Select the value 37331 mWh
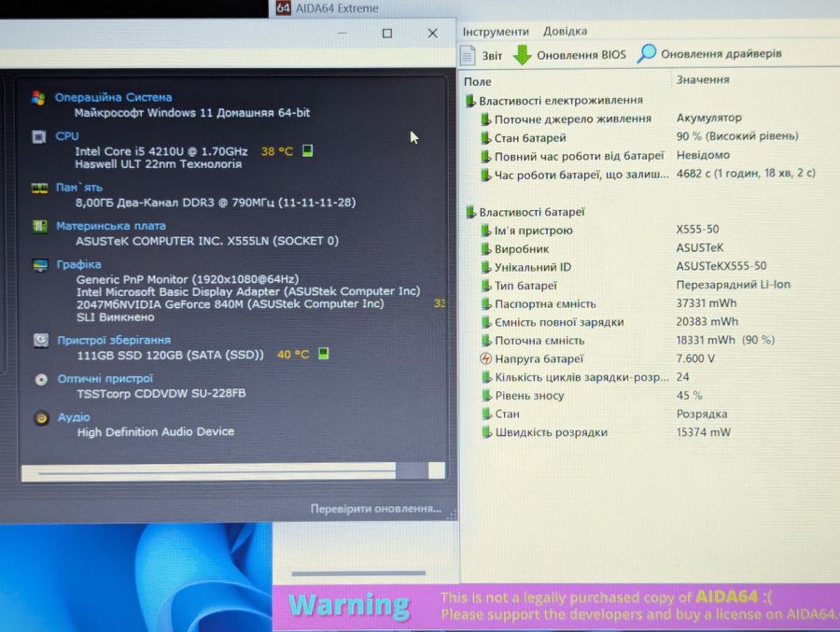The image size is (840, 632). click(x=707, y=303)
